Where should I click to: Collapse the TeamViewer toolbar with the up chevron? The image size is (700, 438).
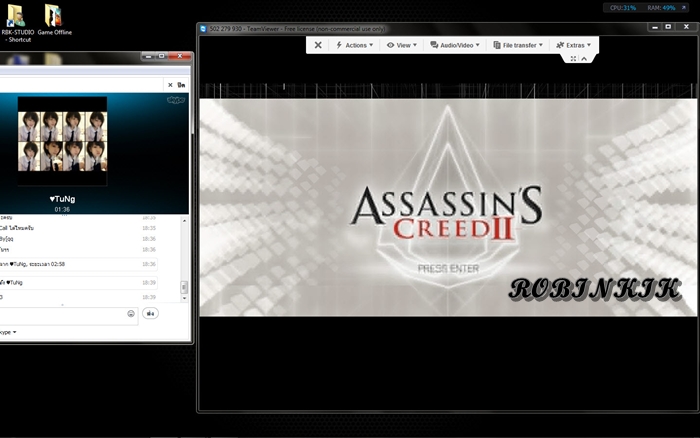coord(584,58)
